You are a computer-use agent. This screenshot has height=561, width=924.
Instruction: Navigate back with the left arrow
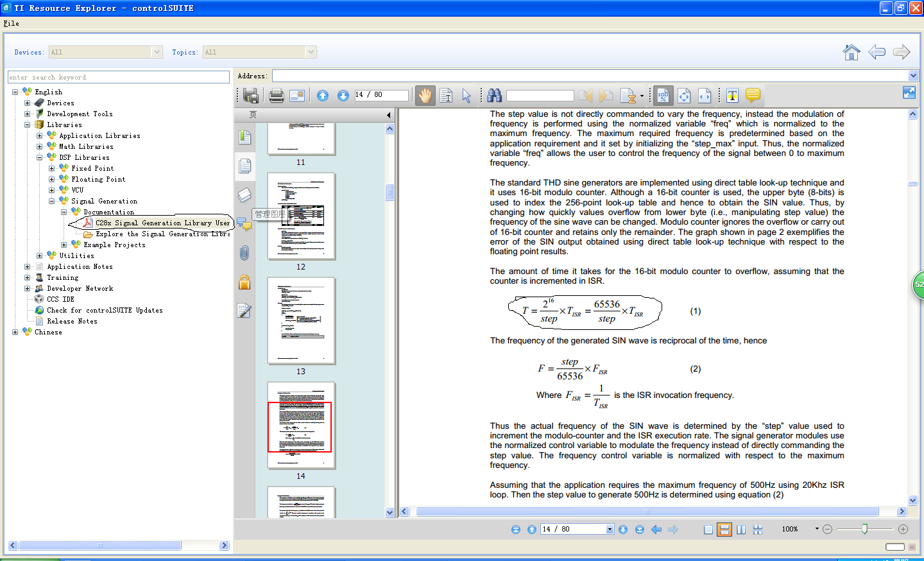pos(877,52)
